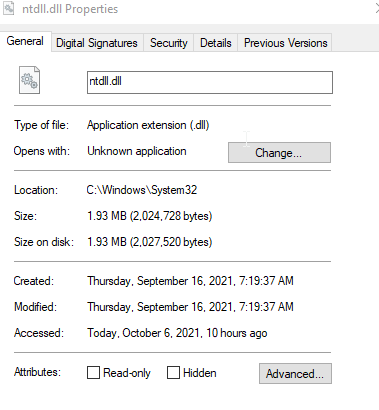Tick the Hidden attribute checkbox
Viewport: 379px width, 410px height.
tap(173, 372)
